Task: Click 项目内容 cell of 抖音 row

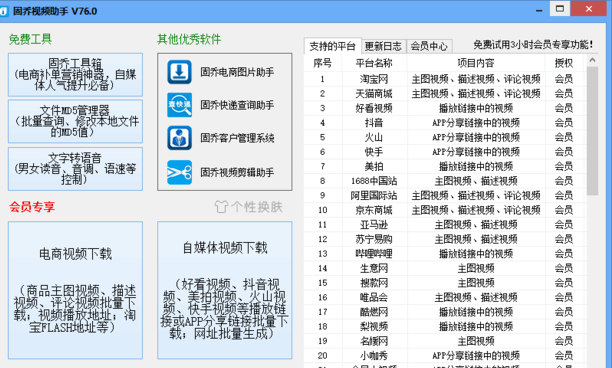Action: 476,123
